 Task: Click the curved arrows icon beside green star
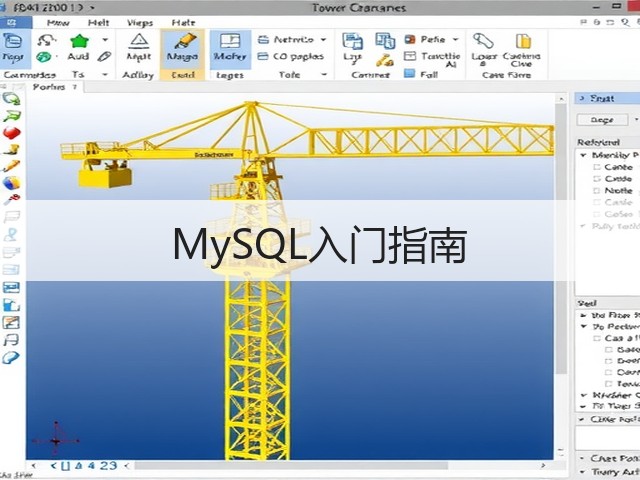[46, 40]
